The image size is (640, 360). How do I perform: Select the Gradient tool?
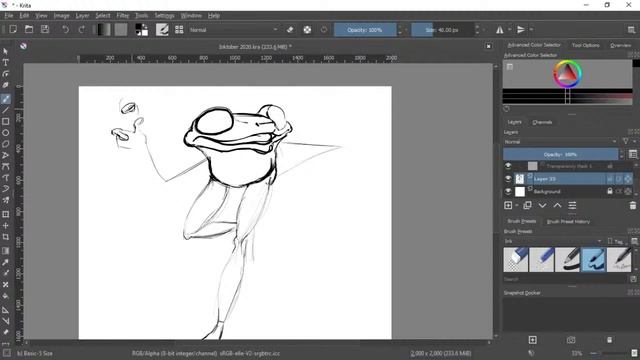[x=6, y=251]
